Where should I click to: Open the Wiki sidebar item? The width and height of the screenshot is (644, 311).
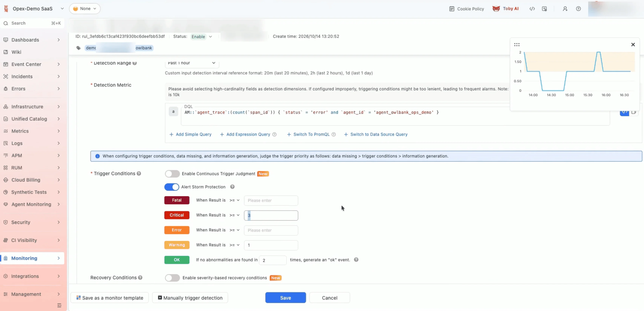[32, 52]
